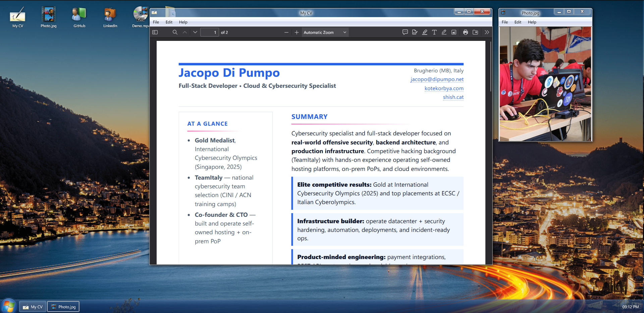This screenshot has width=644, height=313.
Task: Open the kotekorbya.com link
Action: coord(444,88)
